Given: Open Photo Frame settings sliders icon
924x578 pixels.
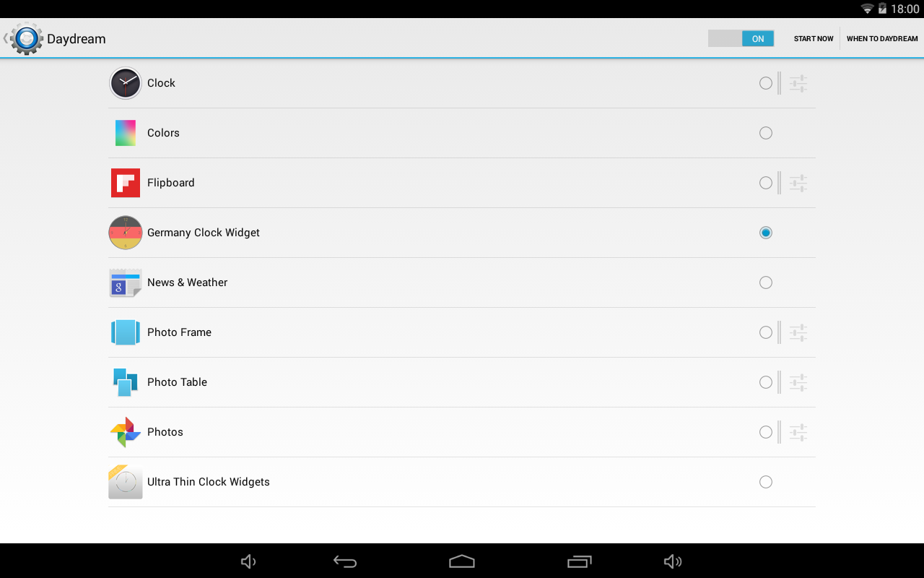Looking at the screenshot, I should [798, 332].
